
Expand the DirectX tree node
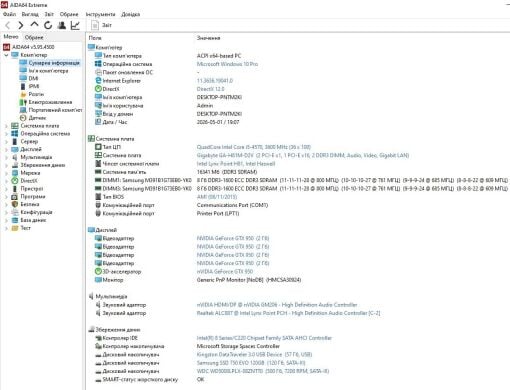(6, 181)
